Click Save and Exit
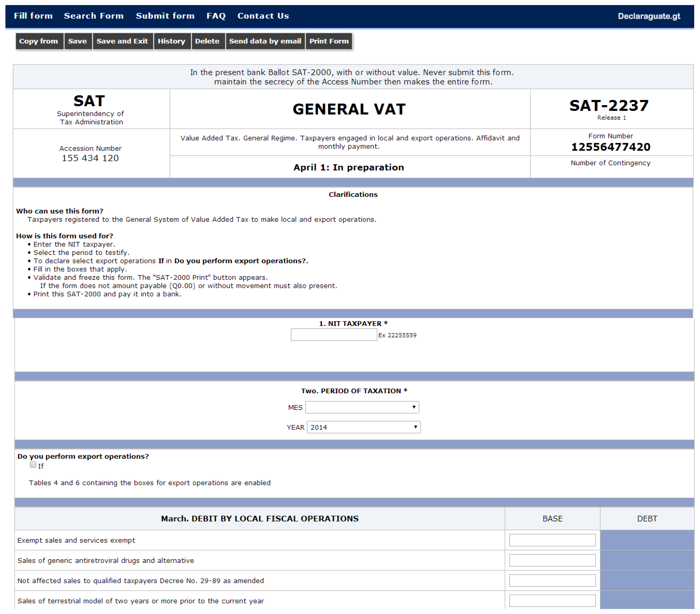 (x=122, y=41)
